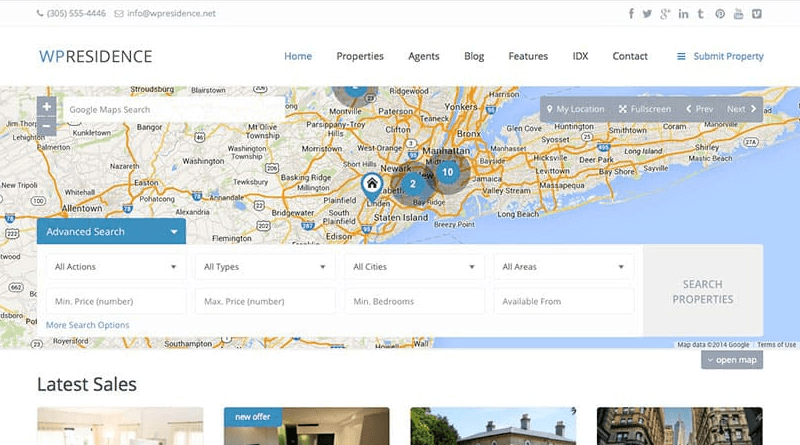This screenshot has width=800, height=445.
Task: Expand More Search Options
Action: click(x=87, y=325)
